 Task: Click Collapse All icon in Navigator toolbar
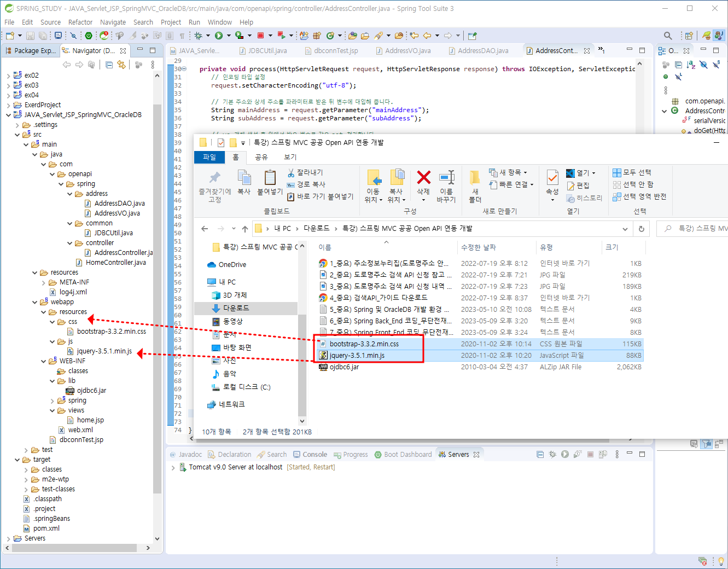coord(109,65)
